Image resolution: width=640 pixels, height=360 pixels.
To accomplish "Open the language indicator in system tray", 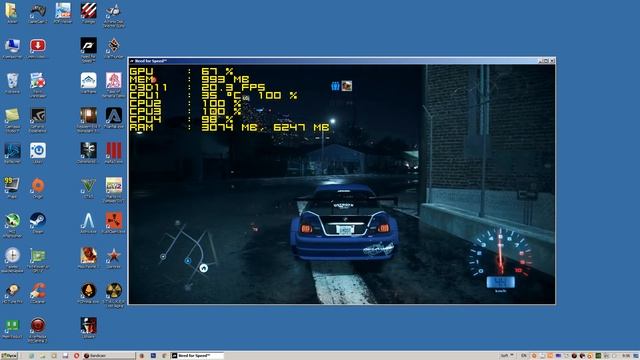I will click(524, 356).
